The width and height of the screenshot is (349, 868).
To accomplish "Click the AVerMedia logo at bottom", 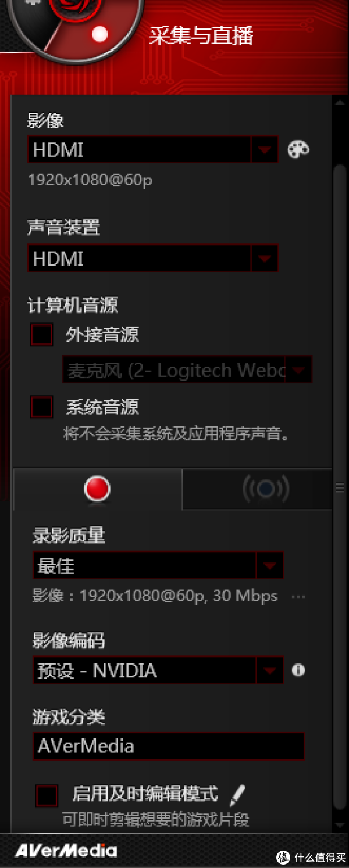I will (x=65, y=851).
